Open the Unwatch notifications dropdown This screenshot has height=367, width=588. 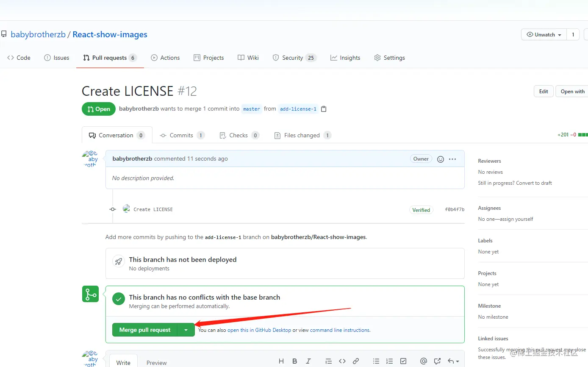pos(544,35)
